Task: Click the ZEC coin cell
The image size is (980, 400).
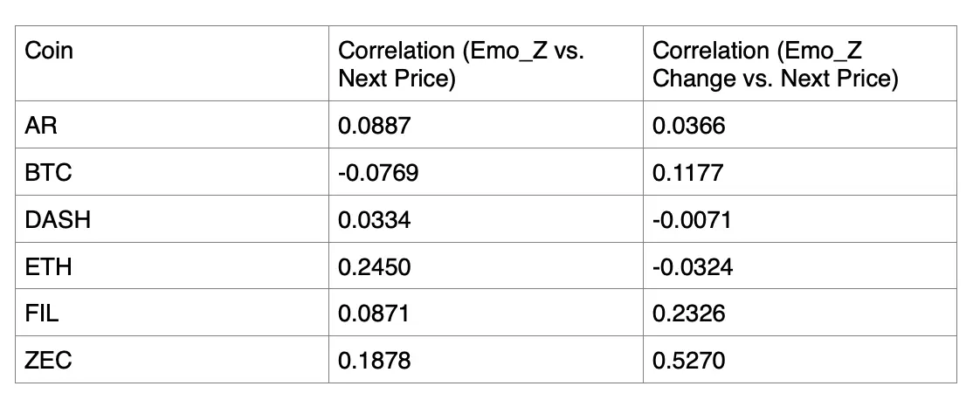Action: point(48,359)
